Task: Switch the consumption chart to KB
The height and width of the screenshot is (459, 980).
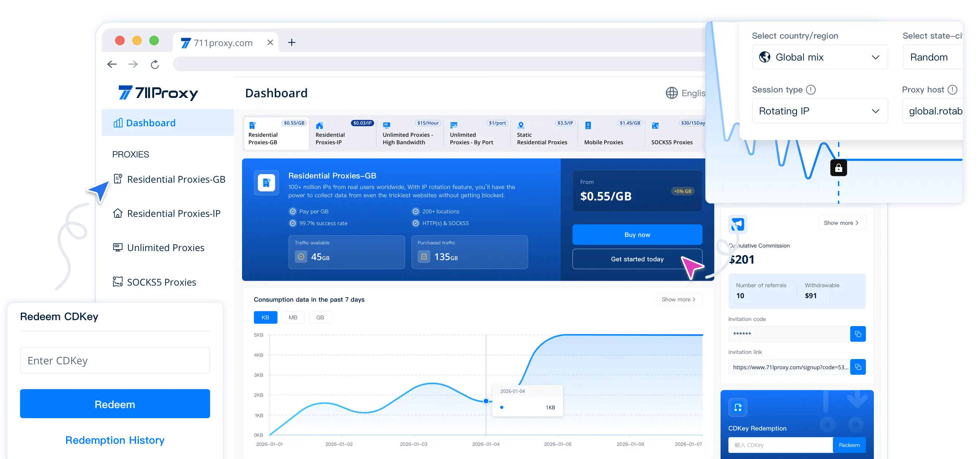Action: coord(265,318)
